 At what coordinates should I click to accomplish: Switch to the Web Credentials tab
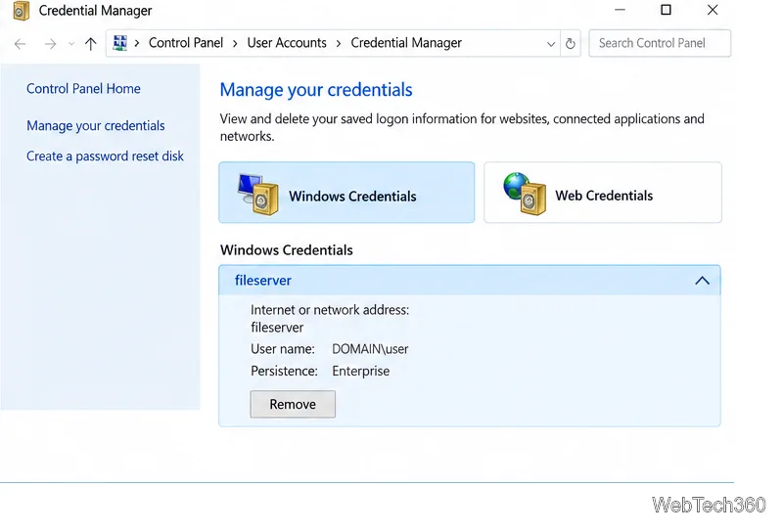[603, 192]
